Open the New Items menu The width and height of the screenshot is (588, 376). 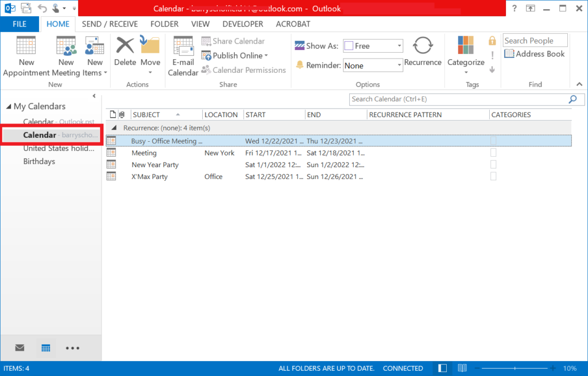click(95, 57)
